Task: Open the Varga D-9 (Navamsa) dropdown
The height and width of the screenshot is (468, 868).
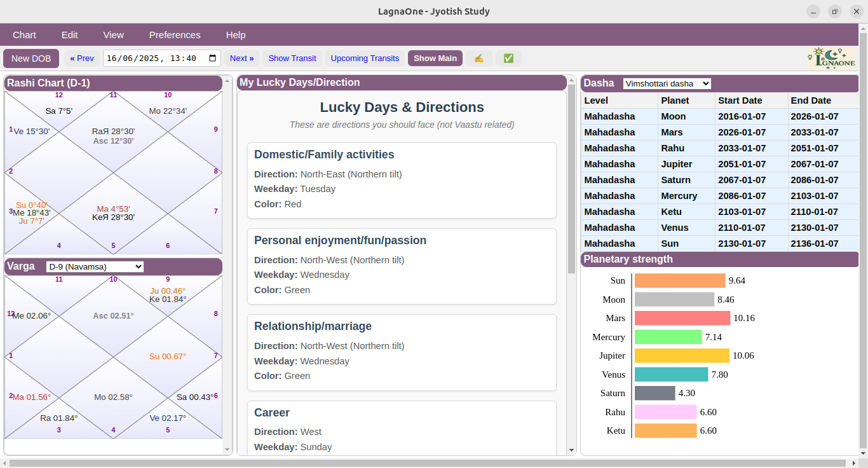Action: [95, 266]
